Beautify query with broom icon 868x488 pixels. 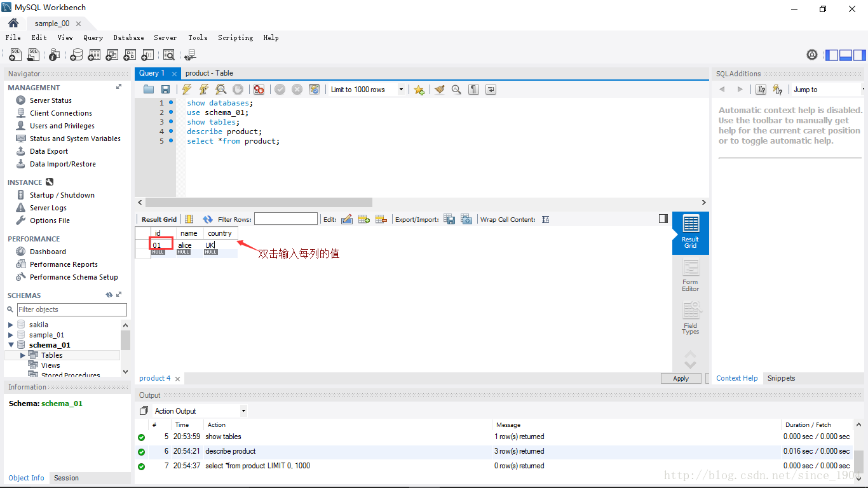coord(440,90)
